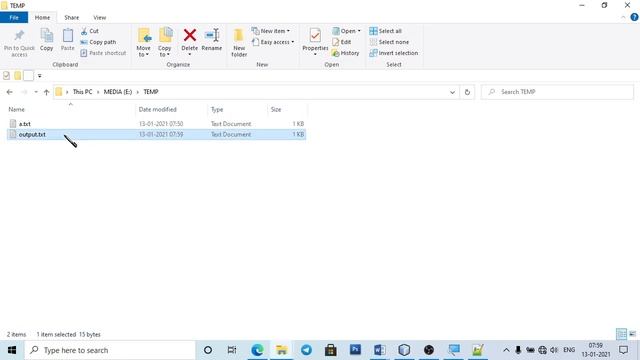This screenshot has width=640, height=360.
Task: Click Copy path in the ribbon
Action: click(x=98, y=42)
